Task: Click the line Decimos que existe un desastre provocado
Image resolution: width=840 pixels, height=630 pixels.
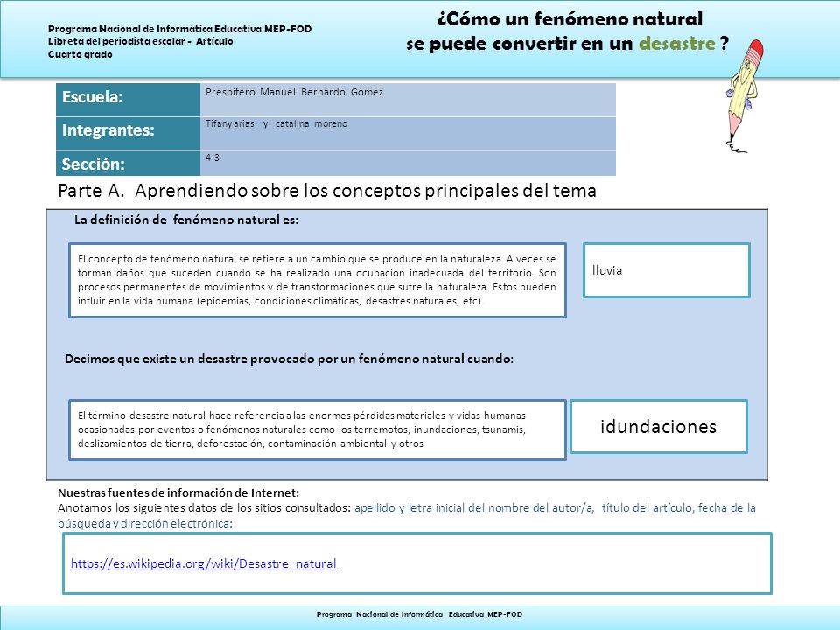Action: click(x=290, y=359)
